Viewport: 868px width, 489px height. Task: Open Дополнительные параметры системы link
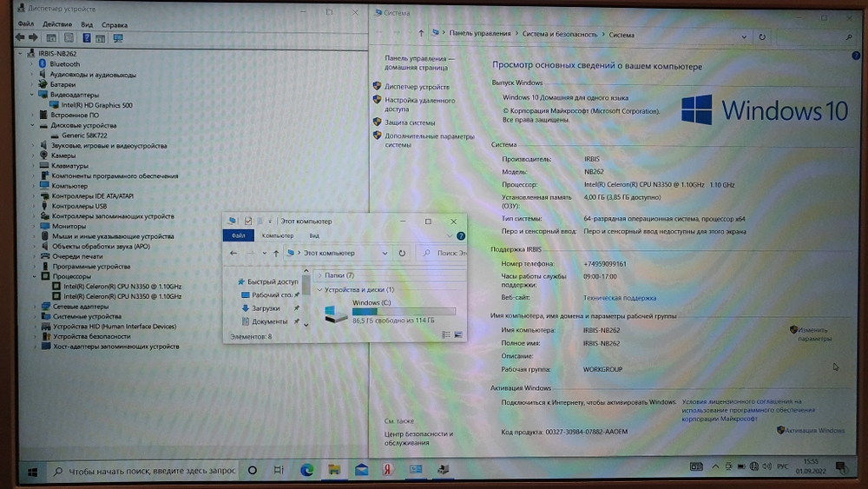coord(429,140)
